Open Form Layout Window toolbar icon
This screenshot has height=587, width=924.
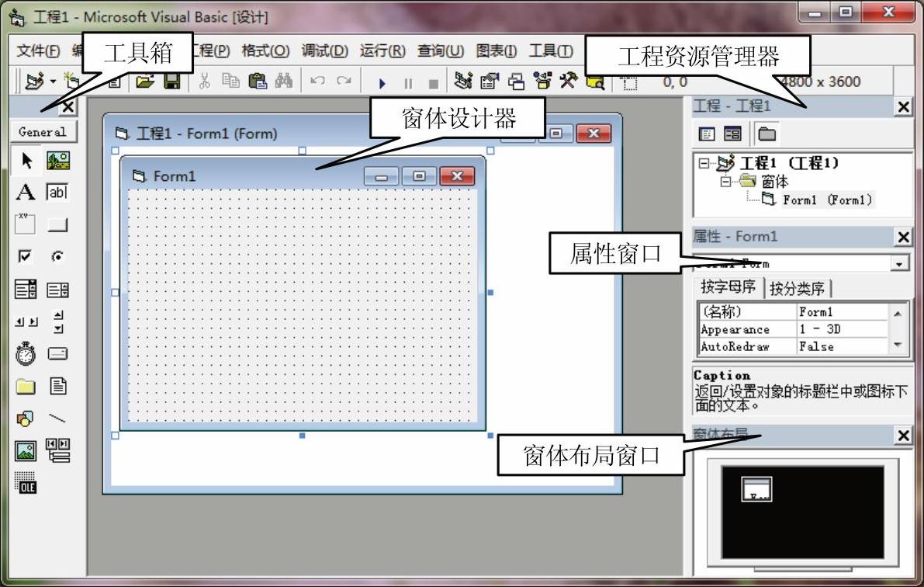pyautogui.click(x=516, y=81)
